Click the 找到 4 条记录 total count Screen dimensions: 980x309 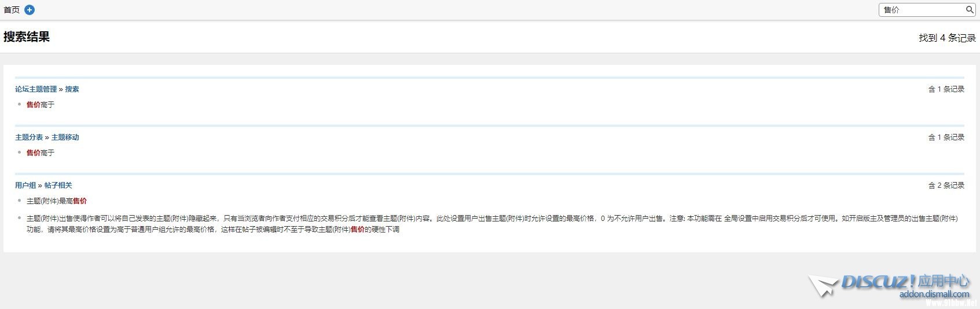point(947,38)
